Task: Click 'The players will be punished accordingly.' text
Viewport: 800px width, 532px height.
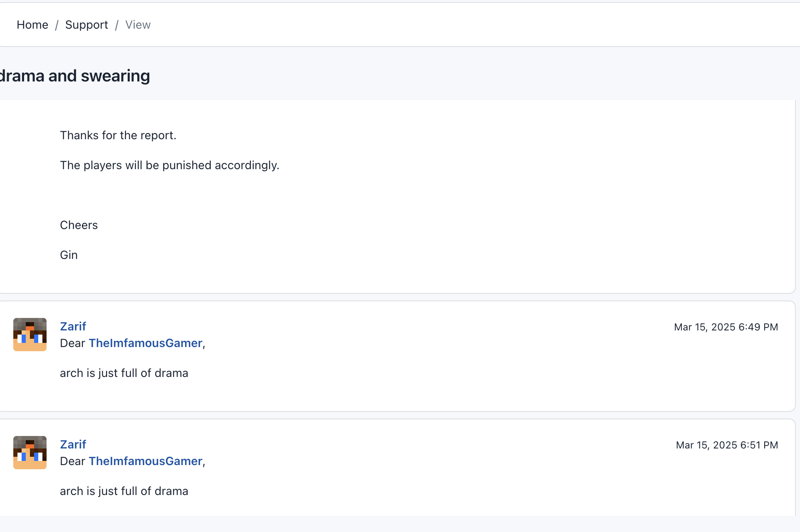Action: tap(170, 165)
